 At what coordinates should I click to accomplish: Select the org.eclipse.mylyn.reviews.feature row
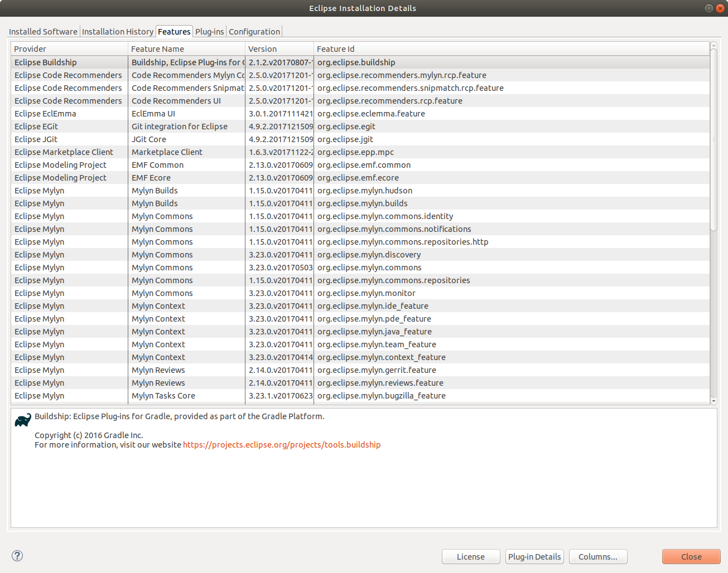[360, 383]
